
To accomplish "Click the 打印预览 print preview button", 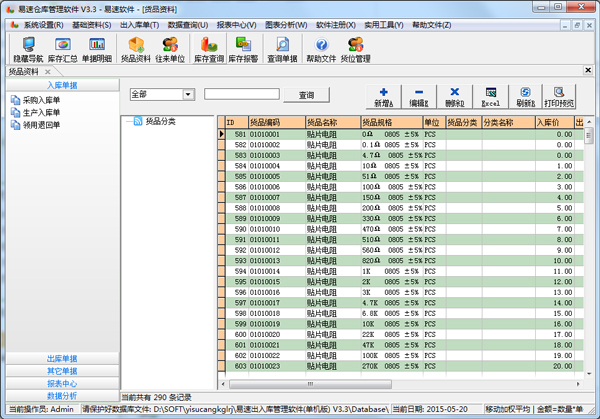I will (x=558, y=96).
